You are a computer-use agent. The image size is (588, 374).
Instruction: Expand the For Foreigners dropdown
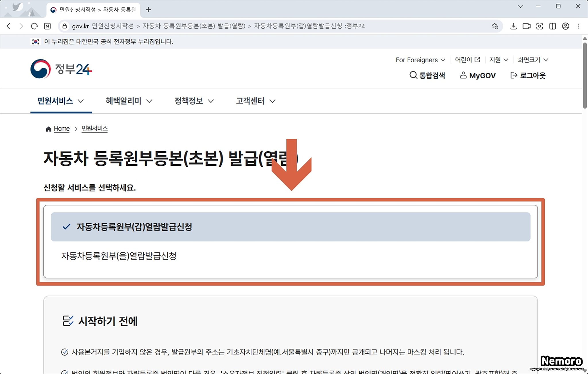point(420,60)
